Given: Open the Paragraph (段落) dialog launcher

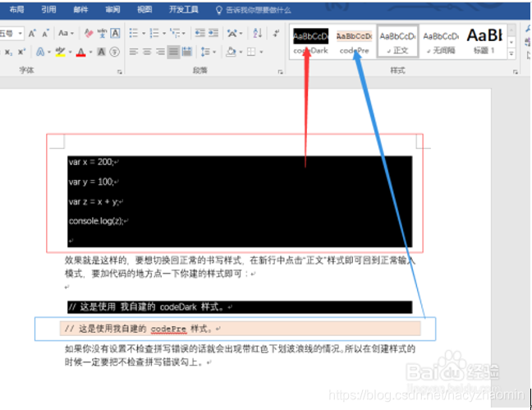Looking at the screenshot, I should pos(280,71).
